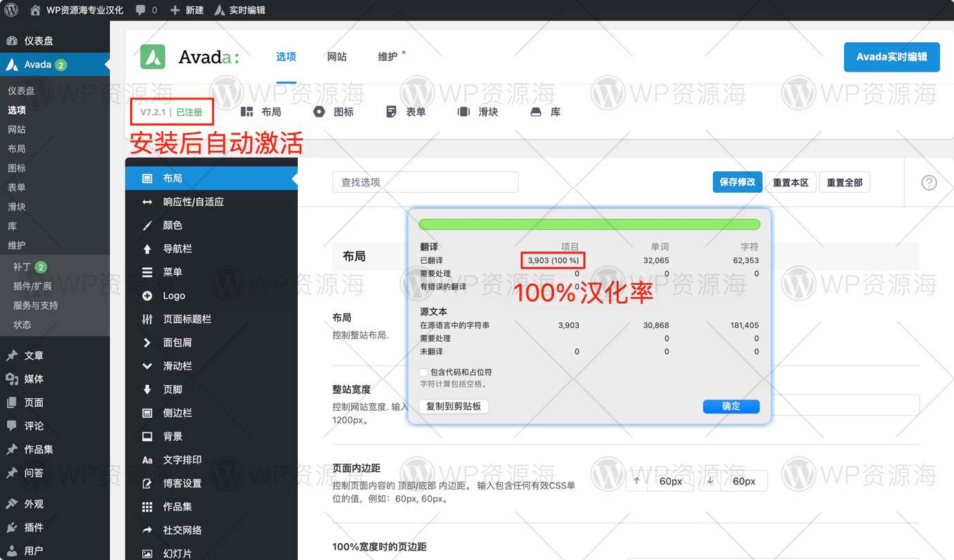Click the 重置本区 button
954x560 pixels.
point(790,182)
